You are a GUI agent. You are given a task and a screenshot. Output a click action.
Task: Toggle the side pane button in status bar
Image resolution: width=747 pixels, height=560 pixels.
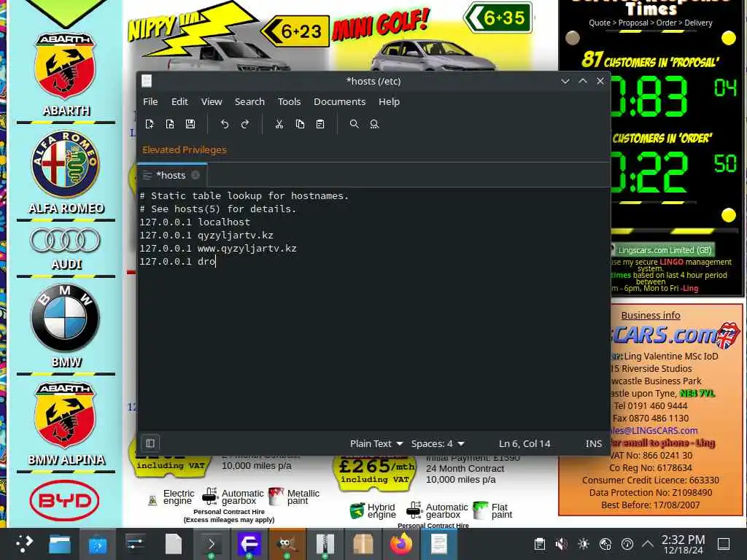pos(150,443)
